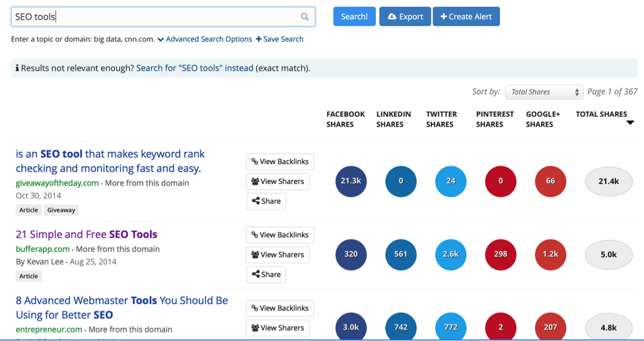The width and height of the screenshot is (644, 341).
Task: Open exact match "SEO tools" search link
Action: coord(194,68)
